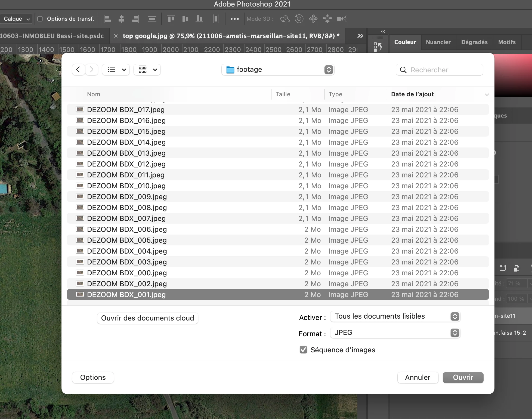Enable the Options de transf. checkbox
Viewport: 532px width, 419px height.
pos(40,19)
